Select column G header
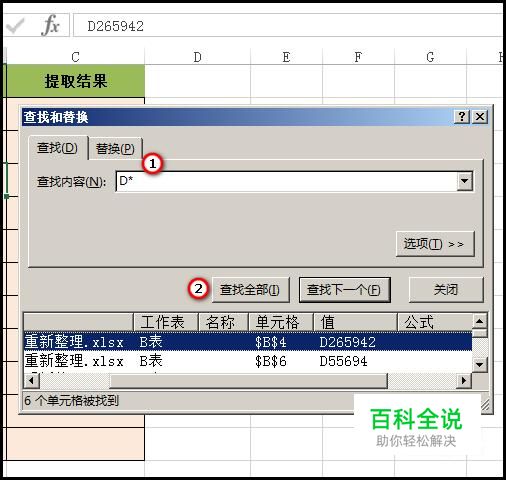506x480 pixels. (x=430, y=57)
